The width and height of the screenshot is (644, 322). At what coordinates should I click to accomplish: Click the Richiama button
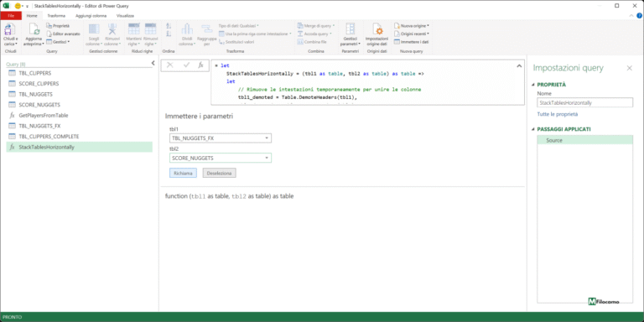click(x=183, y=174)
